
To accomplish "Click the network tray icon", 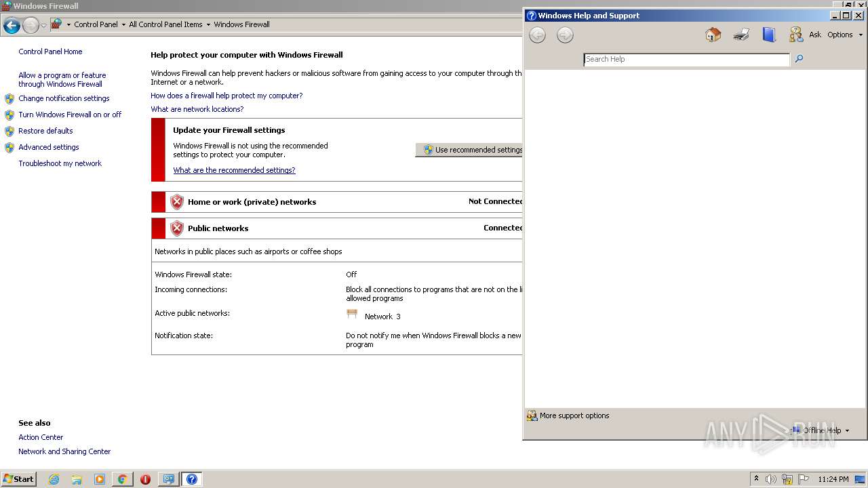I will click(787, 479).
